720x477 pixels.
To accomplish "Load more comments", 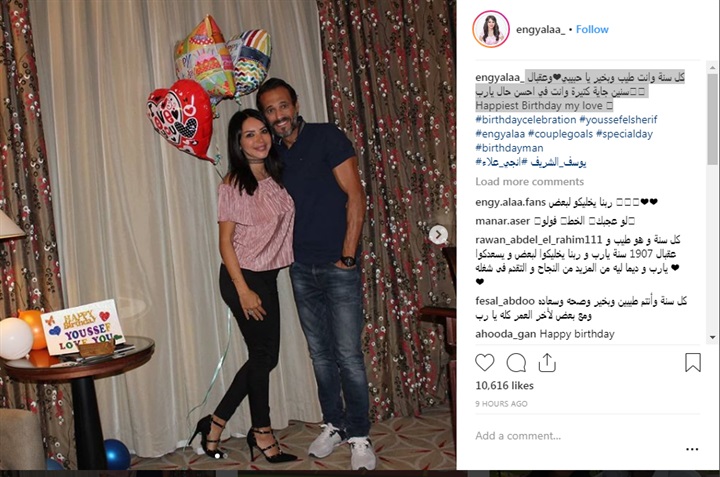I will 529,182.
